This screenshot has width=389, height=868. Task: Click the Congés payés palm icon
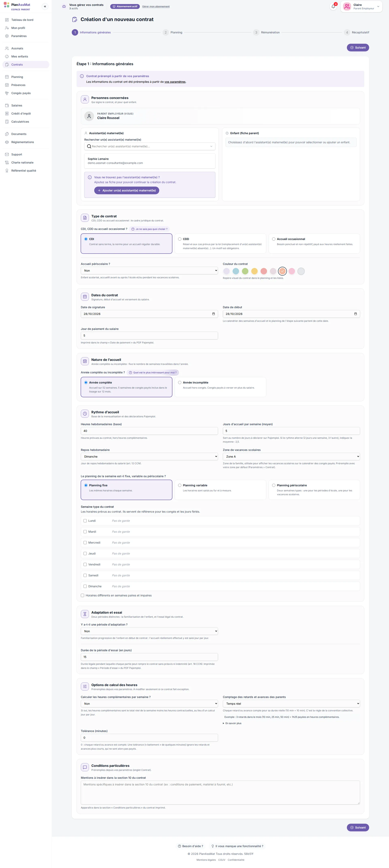click(7, 93)
